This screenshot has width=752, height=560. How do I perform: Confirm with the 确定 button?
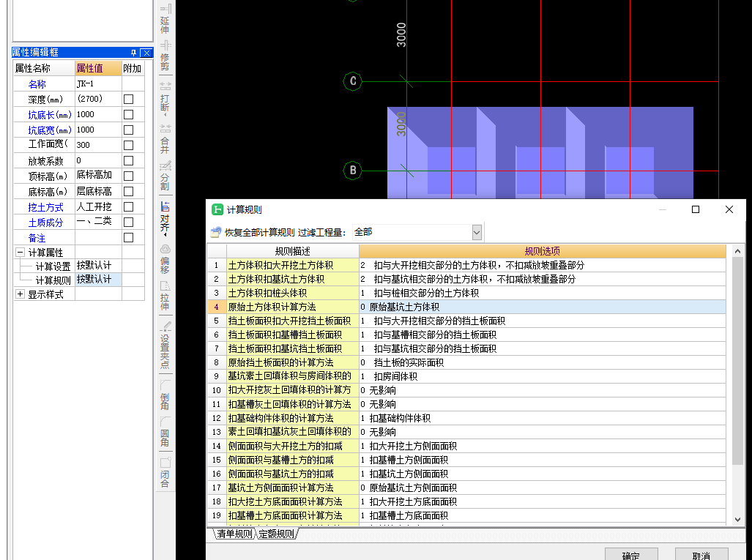pyautogui.click(x=631, y=555)
